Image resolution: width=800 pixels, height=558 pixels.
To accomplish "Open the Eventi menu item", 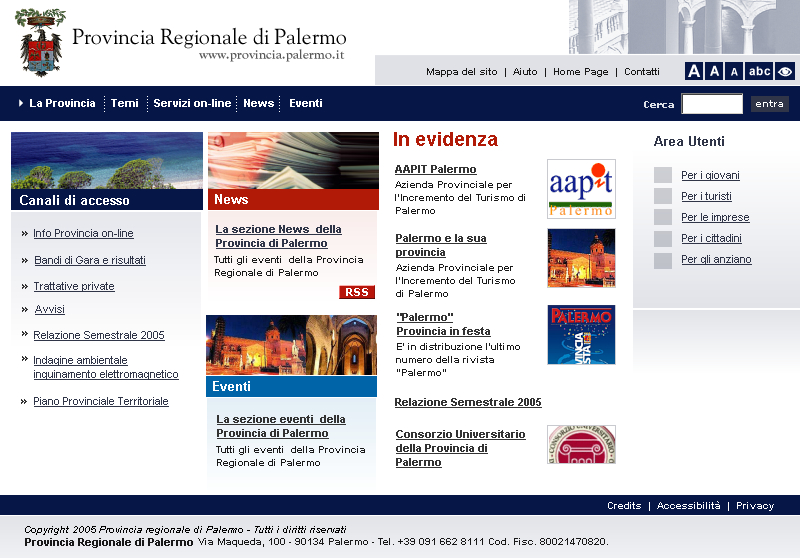I will tap(306, 103).
